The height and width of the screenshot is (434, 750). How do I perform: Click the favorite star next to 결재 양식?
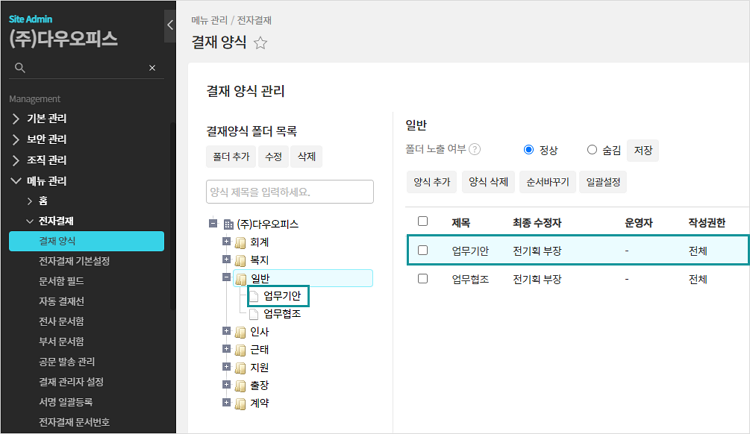tap(261, 43)
